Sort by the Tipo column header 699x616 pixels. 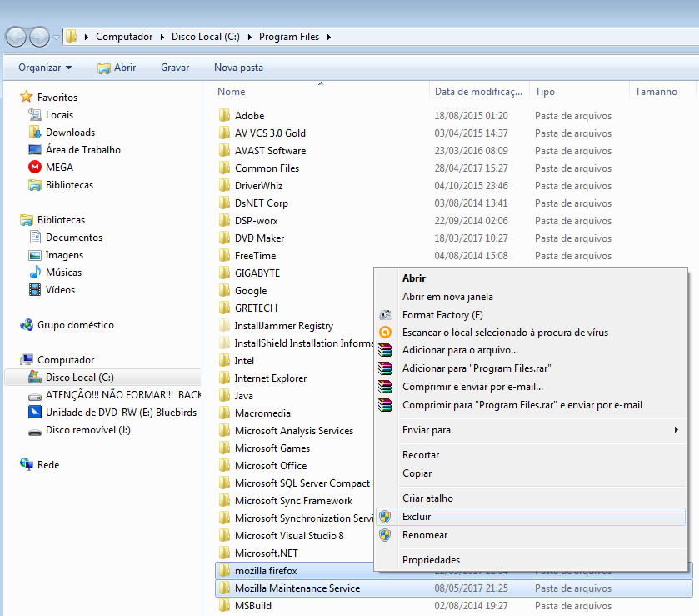[544, 92]
